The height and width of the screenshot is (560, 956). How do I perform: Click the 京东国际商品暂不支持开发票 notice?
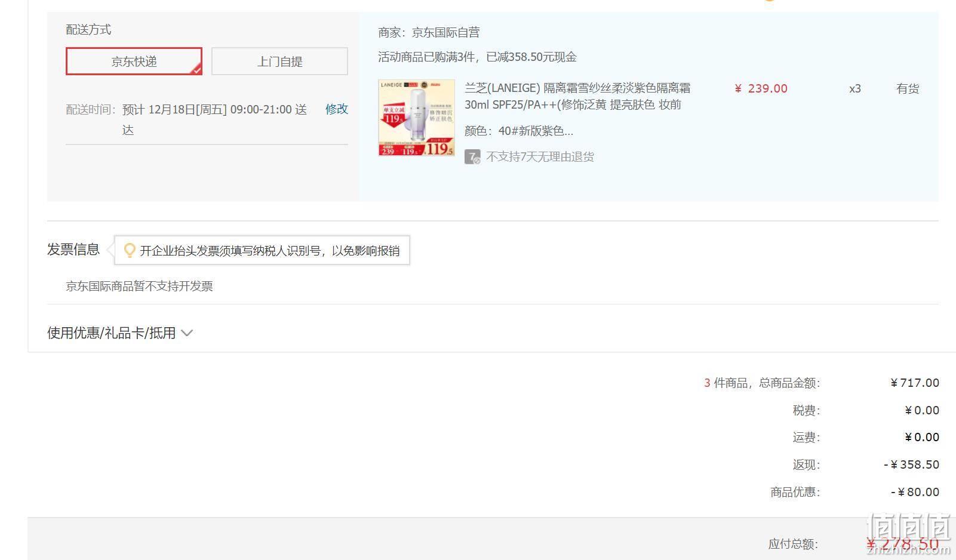point(139,286)
